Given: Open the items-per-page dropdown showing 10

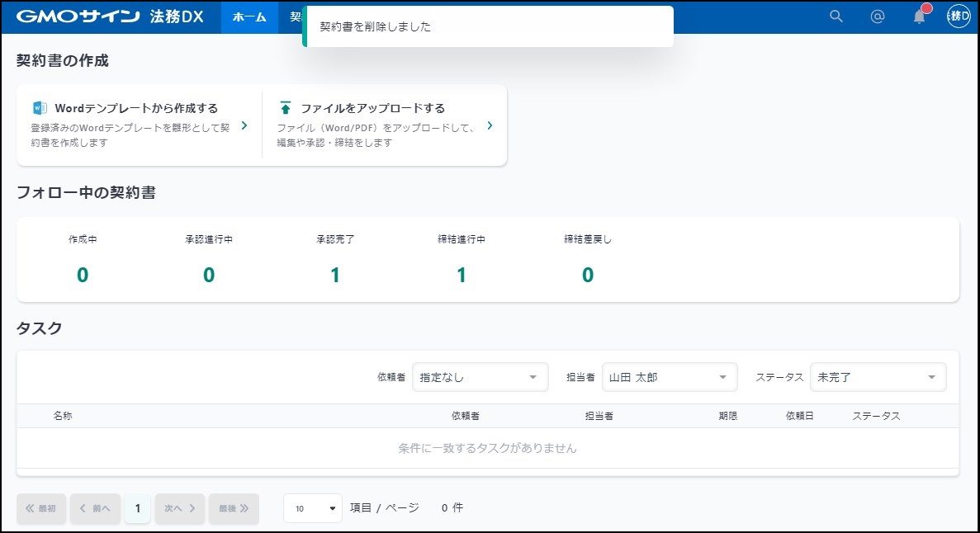Looking at the screenshot, I should coord(313,508).
